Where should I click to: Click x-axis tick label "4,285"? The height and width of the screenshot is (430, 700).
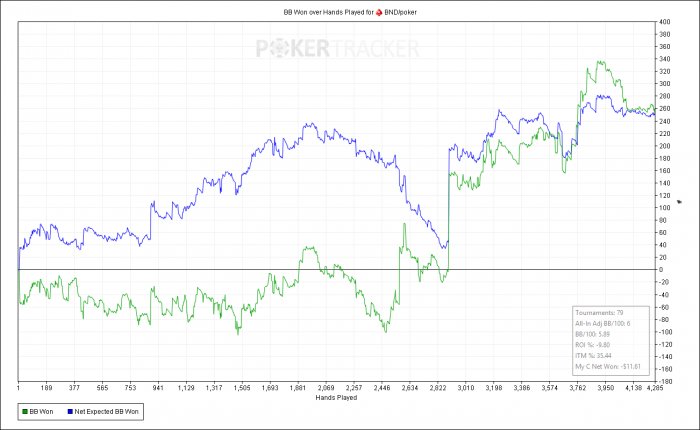655,388
